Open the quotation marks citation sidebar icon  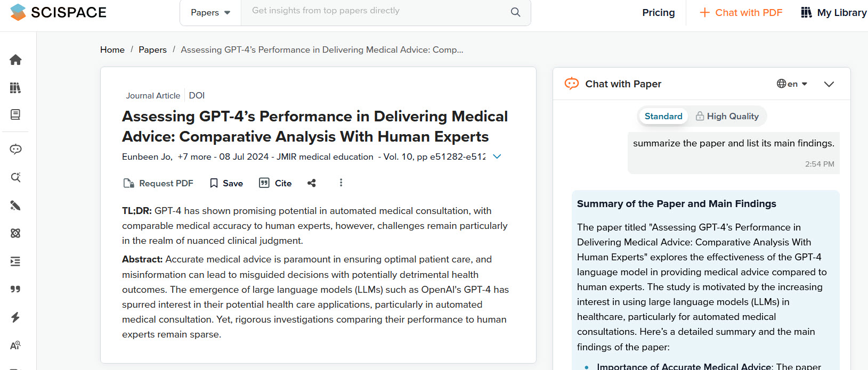(15, 289)
